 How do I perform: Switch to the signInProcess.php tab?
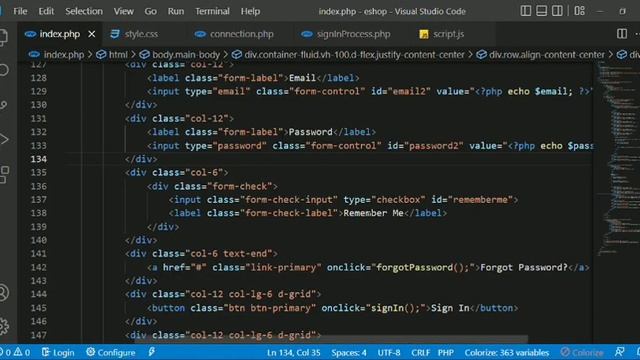click(x=346, y=34)
